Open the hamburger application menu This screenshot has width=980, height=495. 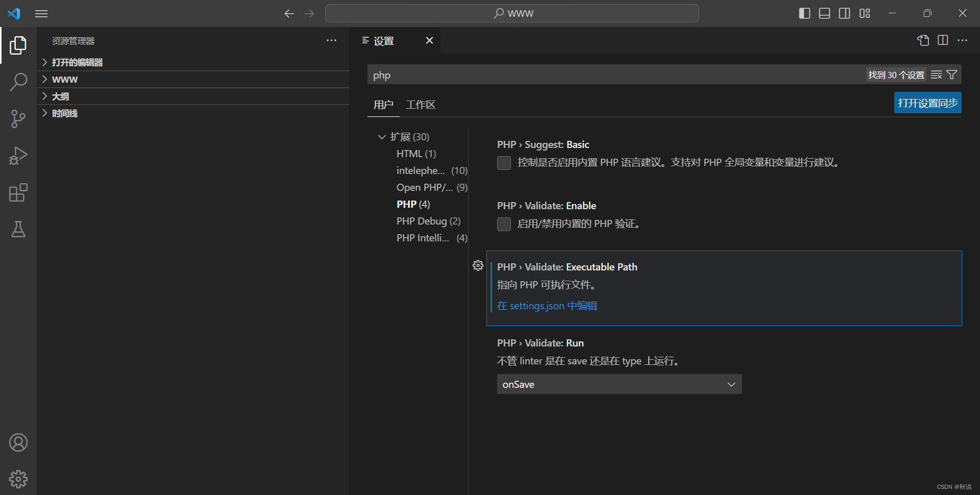41,14
